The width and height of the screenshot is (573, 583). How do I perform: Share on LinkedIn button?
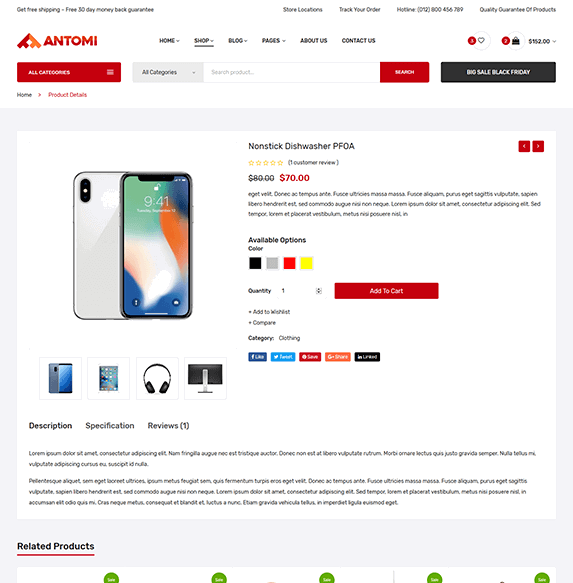click(x=367, y=357)
